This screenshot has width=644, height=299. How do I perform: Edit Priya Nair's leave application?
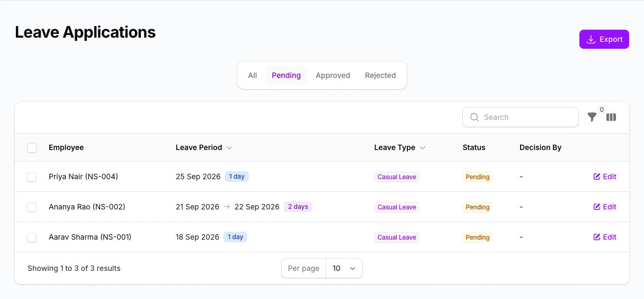tap(605, 177)
